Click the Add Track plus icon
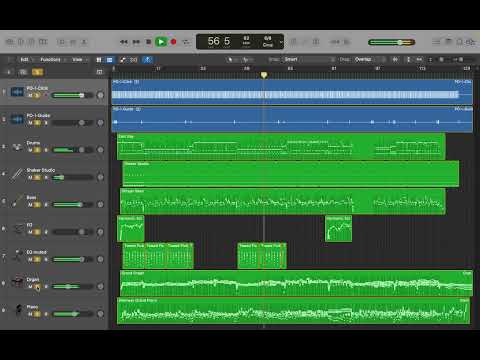Screen dimensions: 480x360 click(9, 72)
